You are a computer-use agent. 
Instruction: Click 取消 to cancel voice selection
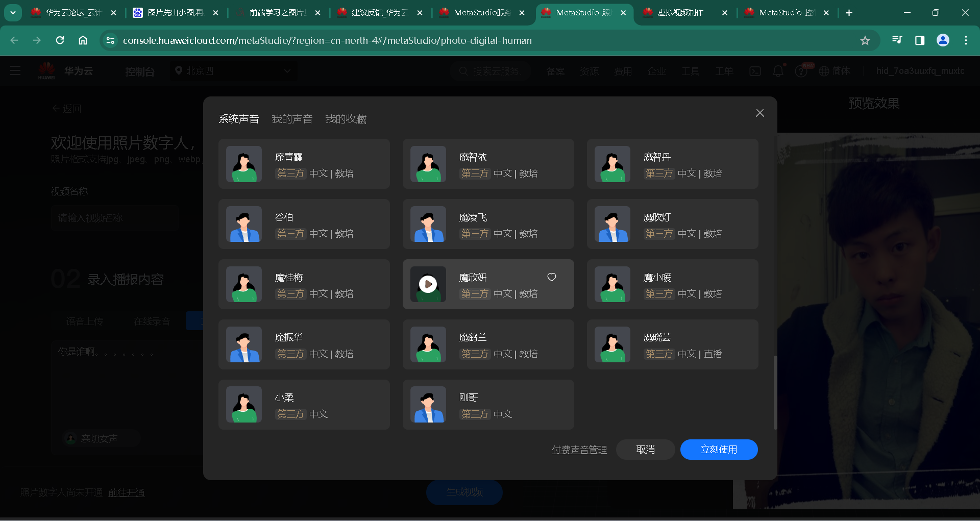646,450
